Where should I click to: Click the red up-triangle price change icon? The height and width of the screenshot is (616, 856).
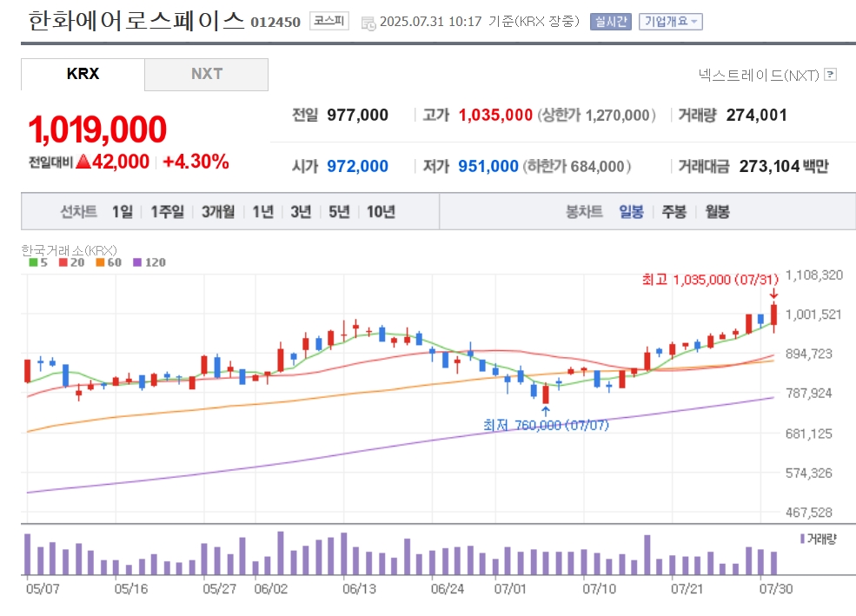(83, 161)
